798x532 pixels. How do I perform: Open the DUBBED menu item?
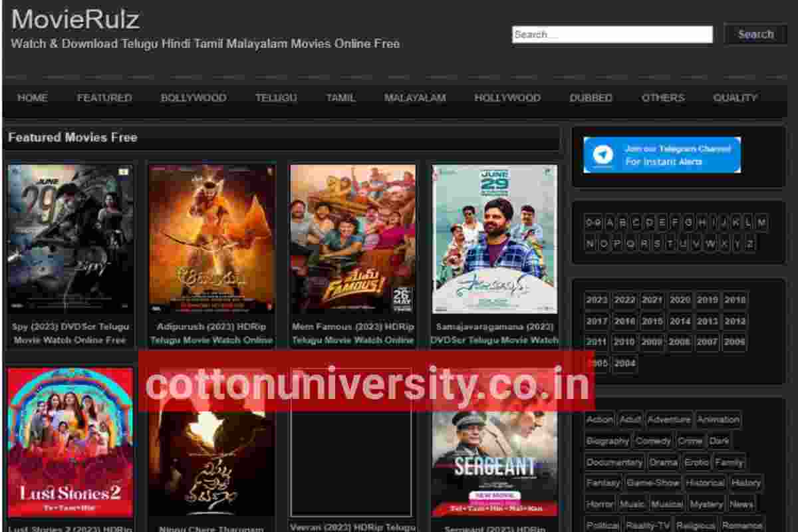591,98
